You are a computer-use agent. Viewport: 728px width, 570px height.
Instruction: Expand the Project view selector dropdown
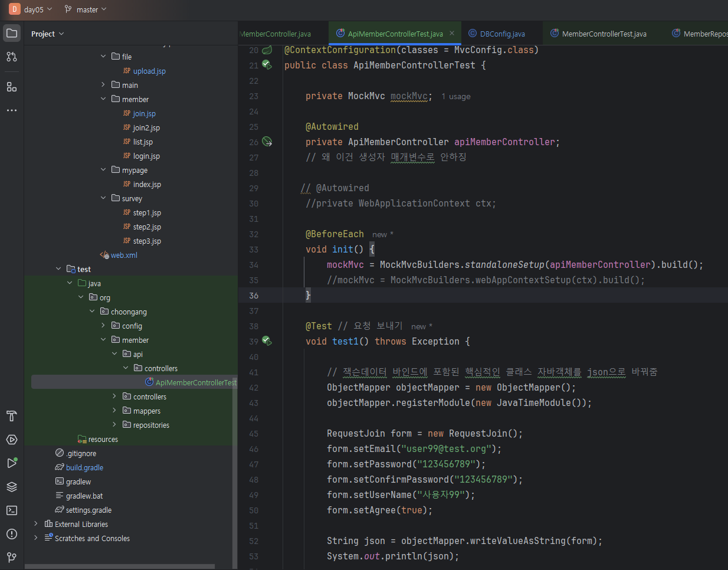pos(47,34)
